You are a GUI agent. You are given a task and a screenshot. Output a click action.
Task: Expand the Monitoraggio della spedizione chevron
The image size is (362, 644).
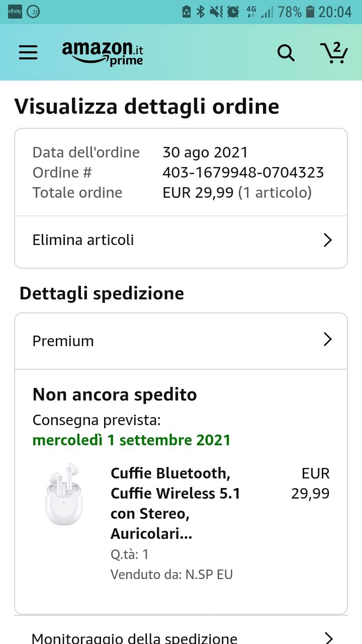329,638
